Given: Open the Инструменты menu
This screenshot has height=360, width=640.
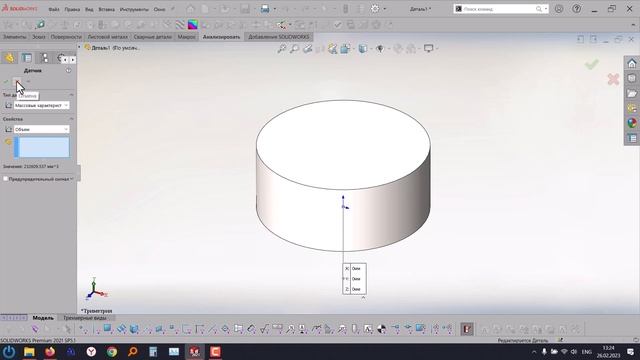Looking at the screenshot, I should [134, 9].
